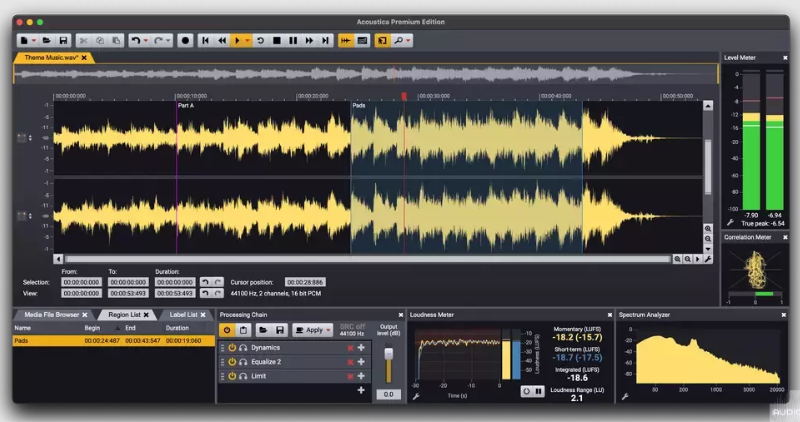The image size is (800, 422).
Task: Click the Cursor position time field
Action: click(305, 282)
